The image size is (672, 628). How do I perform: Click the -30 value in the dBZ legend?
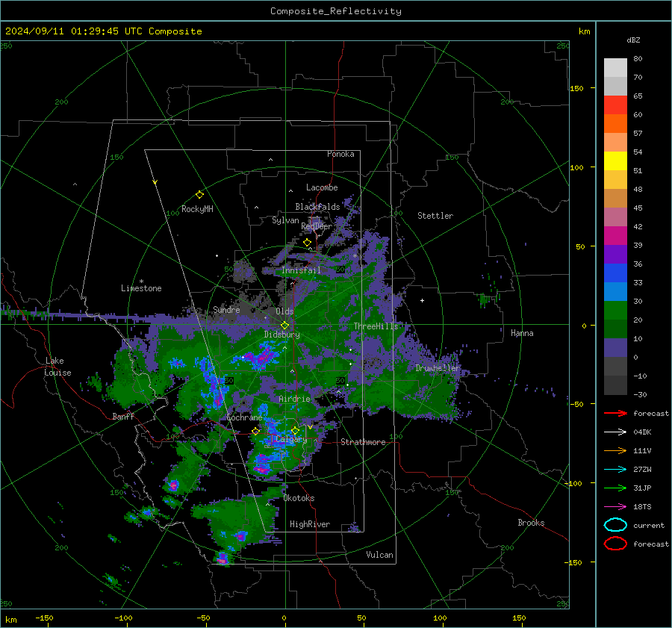[x=640, y=395]
